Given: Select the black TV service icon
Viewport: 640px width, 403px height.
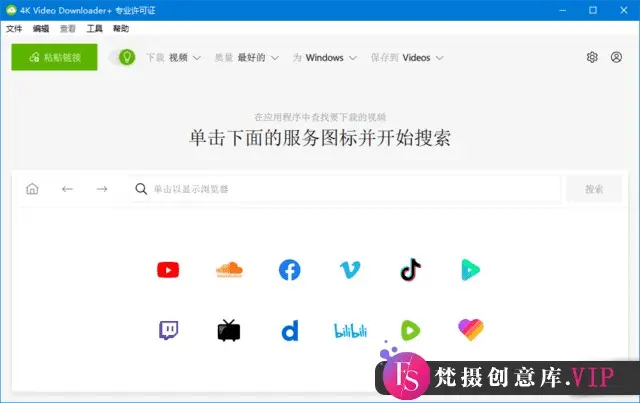Looking at the screenshot, I should [x=229, y=330].
